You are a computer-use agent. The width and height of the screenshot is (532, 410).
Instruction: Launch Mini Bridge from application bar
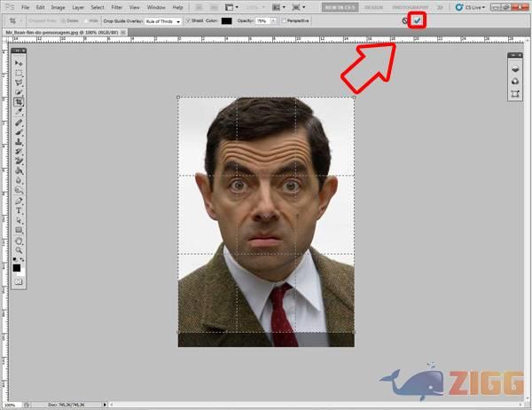(x=214, y=7)
